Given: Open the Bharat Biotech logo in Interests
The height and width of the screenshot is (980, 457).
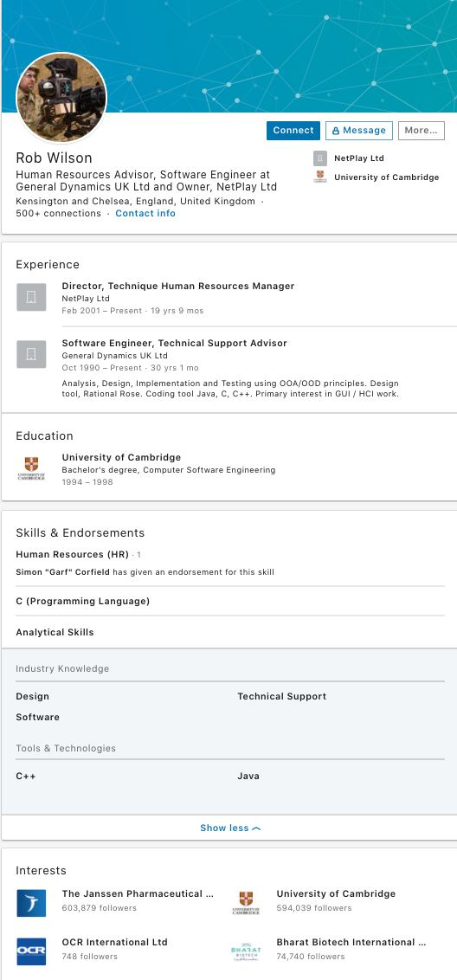Looking at the screenshot, I should click(x=246, y=951).
